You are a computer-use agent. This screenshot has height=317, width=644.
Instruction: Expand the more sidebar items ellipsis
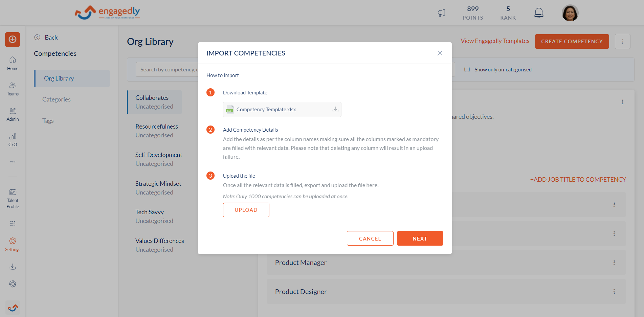click(x=13, y=162)
